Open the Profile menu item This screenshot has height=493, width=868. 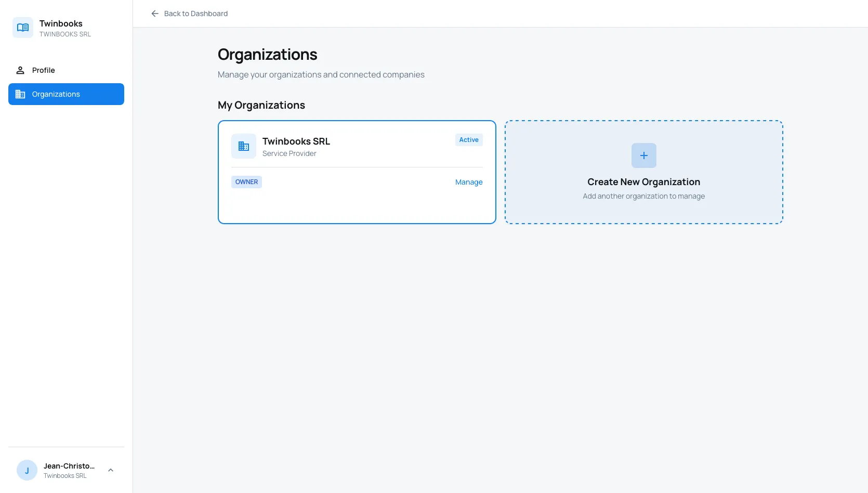66,70
